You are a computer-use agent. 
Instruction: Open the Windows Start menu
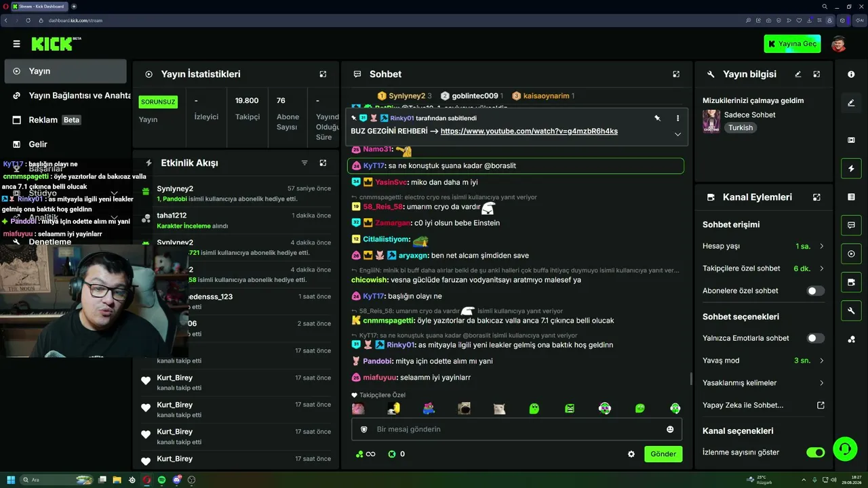click(x=11, y=480)
